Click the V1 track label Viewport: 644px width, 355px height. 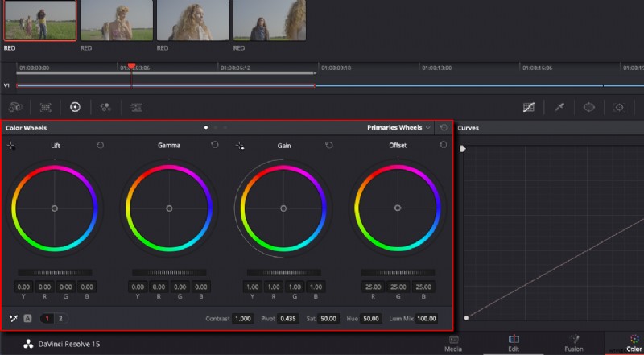6,85
